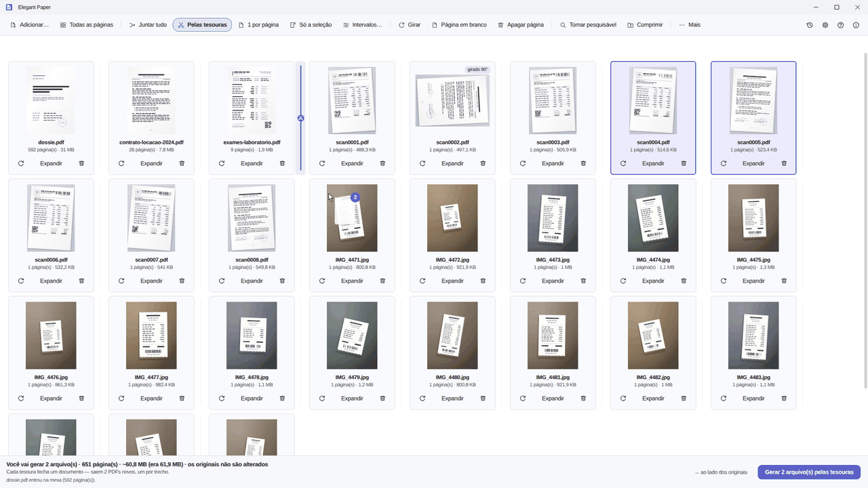Choose Só a seleção mode
Image resolution: width=868 pixels, height=488 pixels.
(x=311, y=25)
